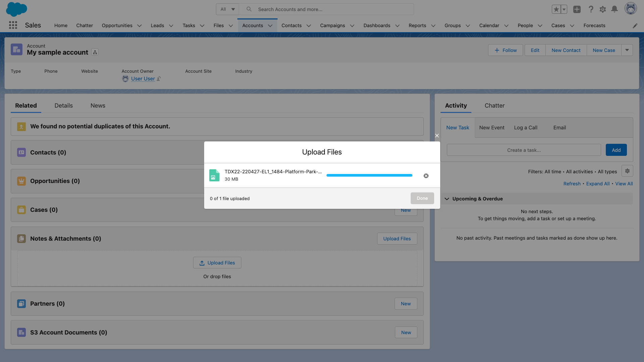
Task: Click the view account hierarchy icon
Action: (x=95, y=52)
